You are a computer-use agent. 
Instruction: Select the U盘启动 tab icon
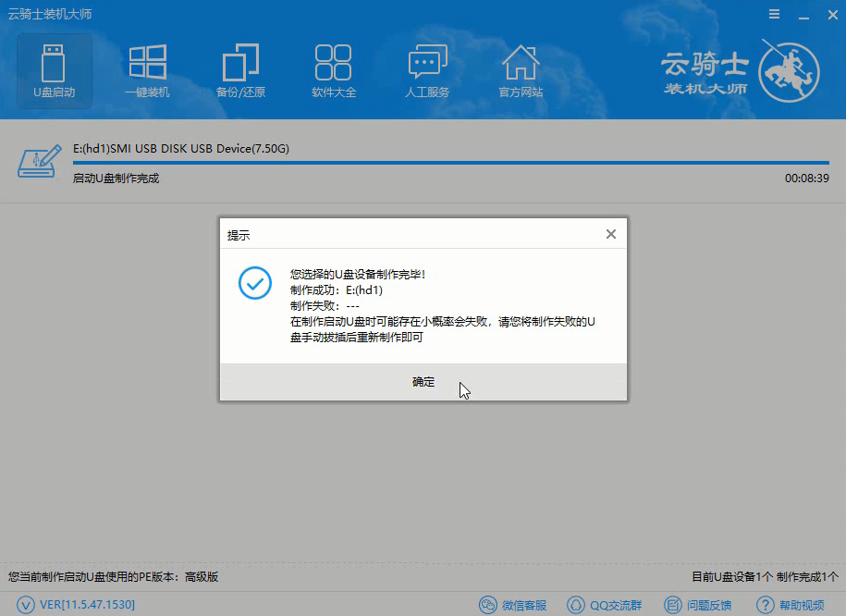coord(55,69)
